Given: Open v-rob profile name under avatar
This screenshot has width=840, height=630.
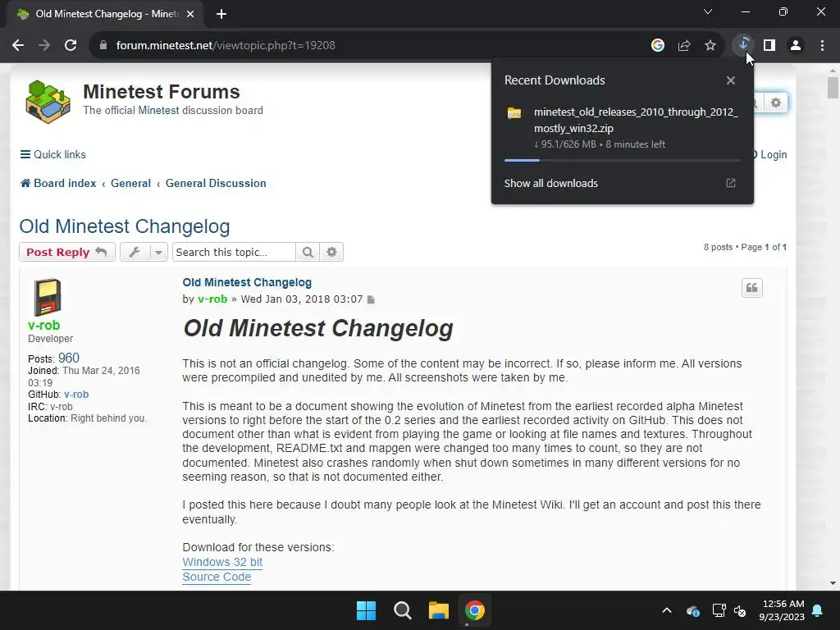Looking at the screenshot, I should click(x=44, y=325).
